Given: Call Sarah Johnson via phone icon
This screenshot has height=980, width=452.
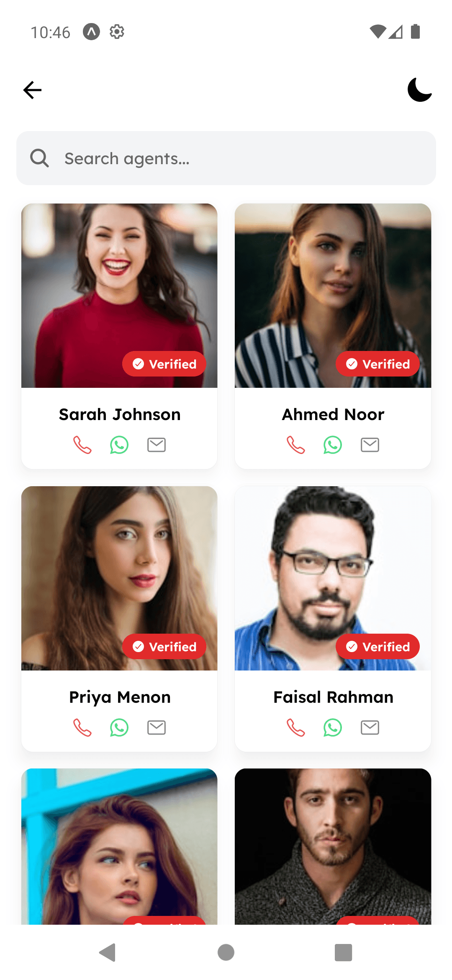Looking at the screenshot, I should tap(82, 445).
